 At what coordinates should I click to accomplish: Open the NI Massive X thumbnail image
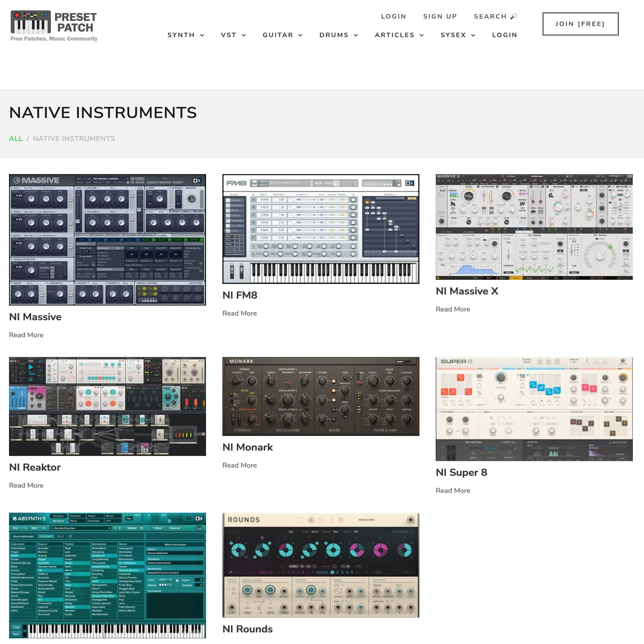[x=534, y=227]
